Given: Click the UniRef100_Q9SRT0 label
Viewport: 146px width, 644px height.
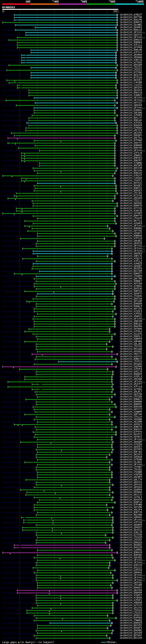Looking at the screenshot, I should (x=131, y=294).
